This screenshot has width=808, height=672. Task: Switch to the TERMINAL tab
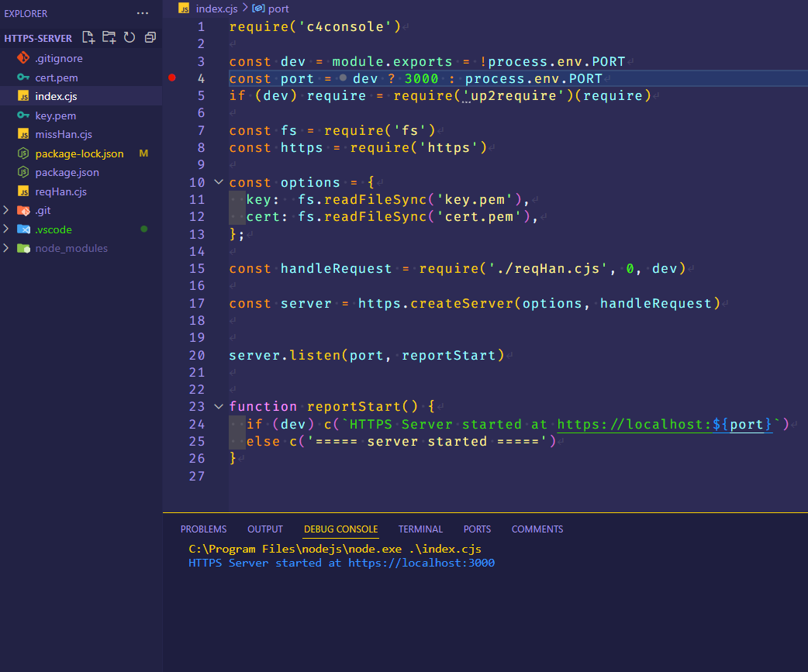(x=420, y=529)
